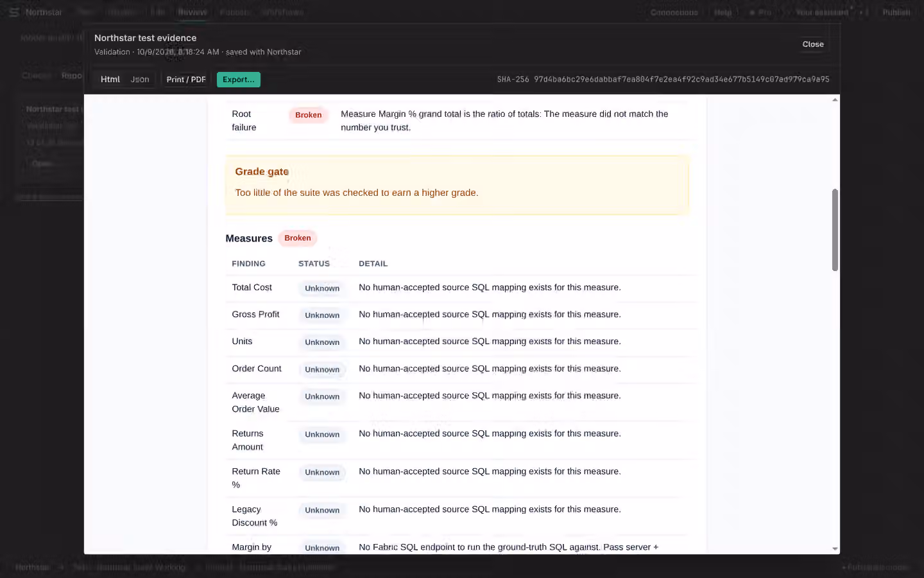Click the detail text for Average Order Value
Viewport: 924px width, 578px height.
point(490,396)
